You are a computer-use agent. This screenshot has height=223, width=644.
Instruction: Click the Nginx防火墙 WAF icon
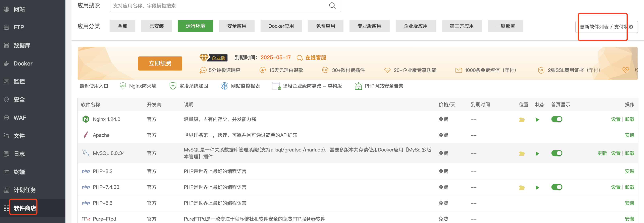coord(122,86)
